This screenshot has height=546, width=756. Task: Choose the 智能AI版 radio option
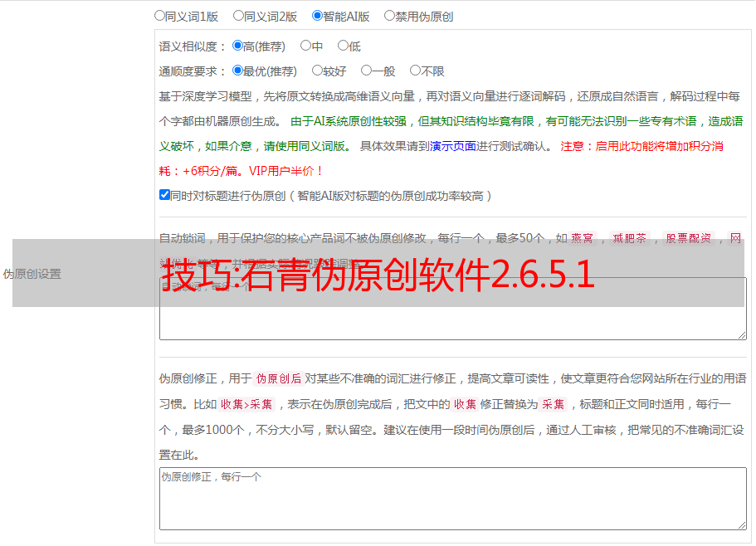click(x=317, y=16)
